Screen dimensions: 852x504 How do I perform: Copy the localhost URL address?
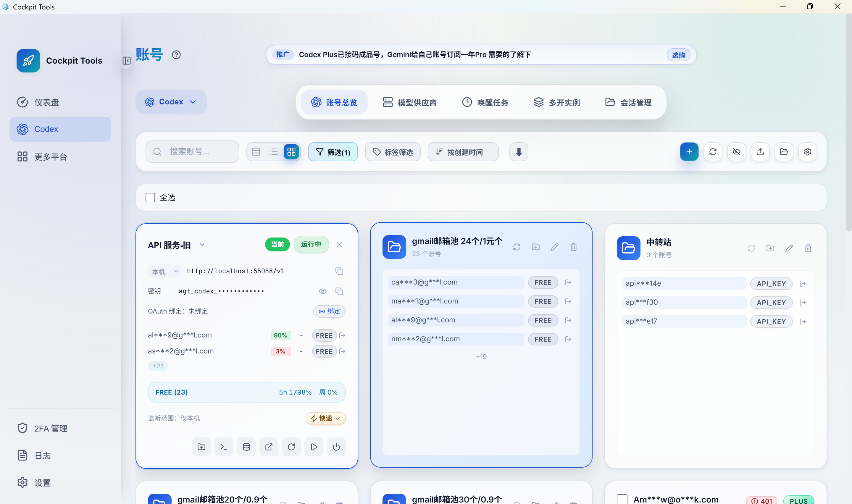[339, 271]
